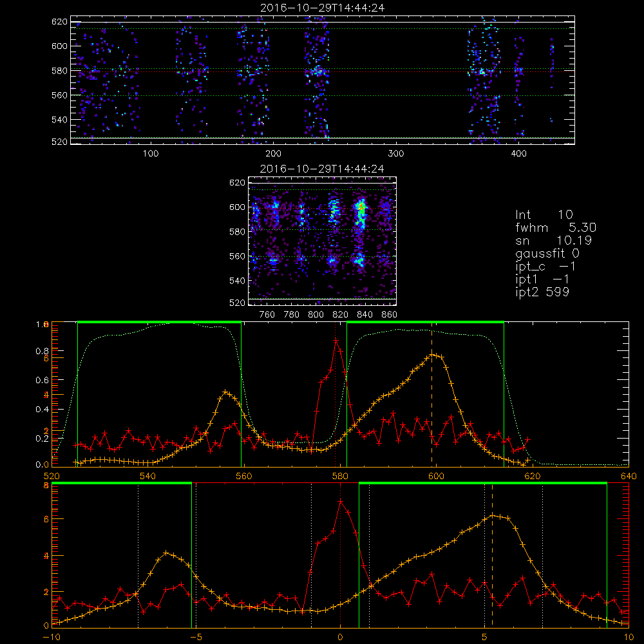This screenshot has height=644, width=644.
Task: Click x-axis label 840 of middle image
Action: click(365, 315)
